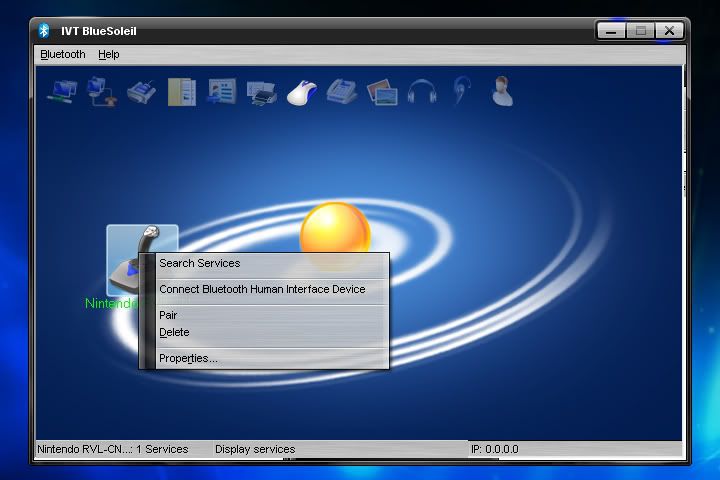Click the Object Push business card icon
Viewport: 720px width, 480px height.
coord(221,92)
